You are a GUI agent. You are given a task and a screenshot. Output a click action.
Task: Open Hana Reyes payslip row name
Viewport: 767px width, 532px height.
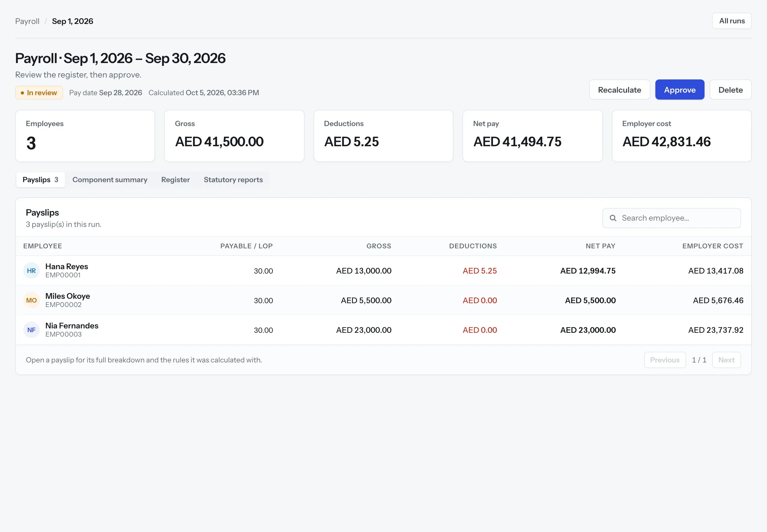click(x=67, y=266)
